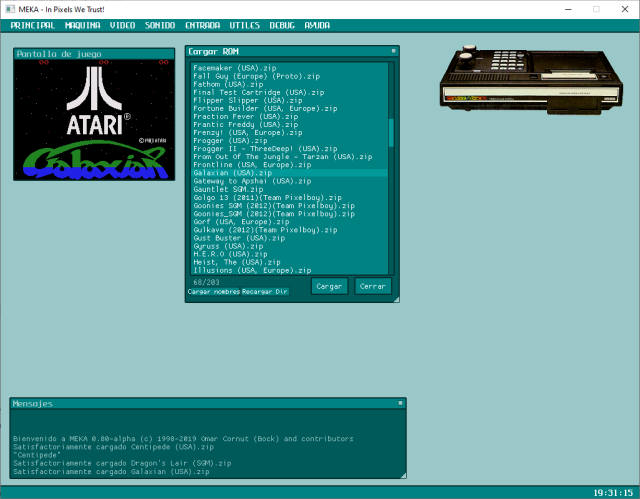Select Final Test Cartridge (USA).zip
This screenshot has height=499, width=640.
click(x=289, y=93)
